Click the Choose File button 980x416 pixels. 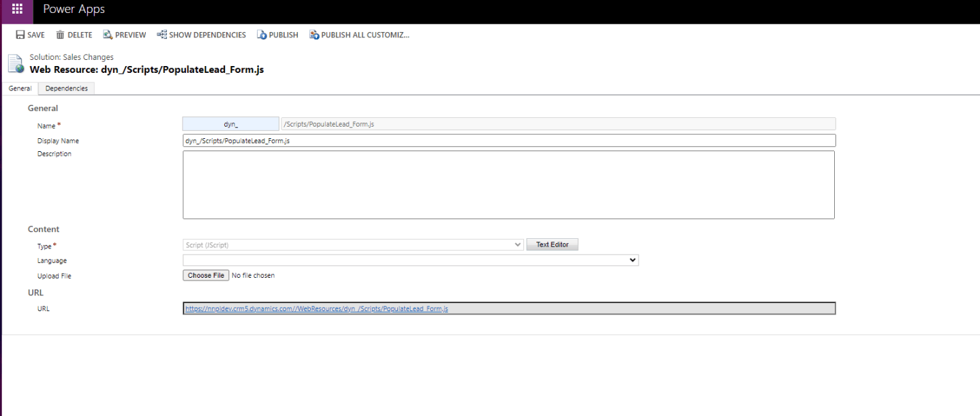(206, 275)
